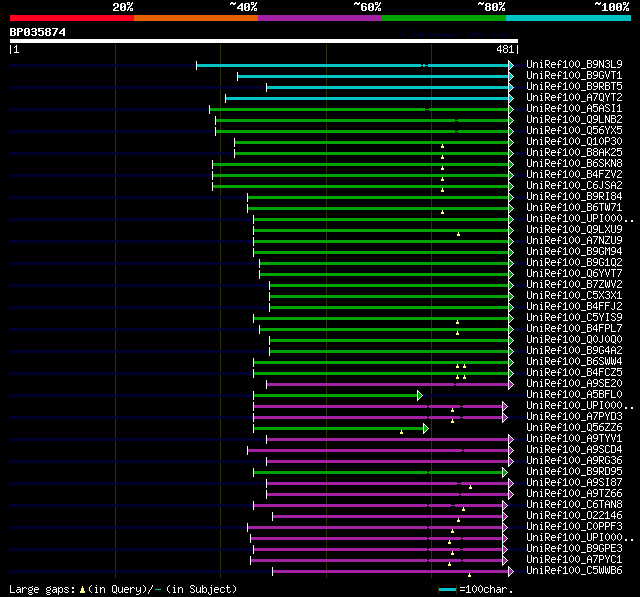Click the UniRef100_A9SI87 label

click(x=574, y=483)
